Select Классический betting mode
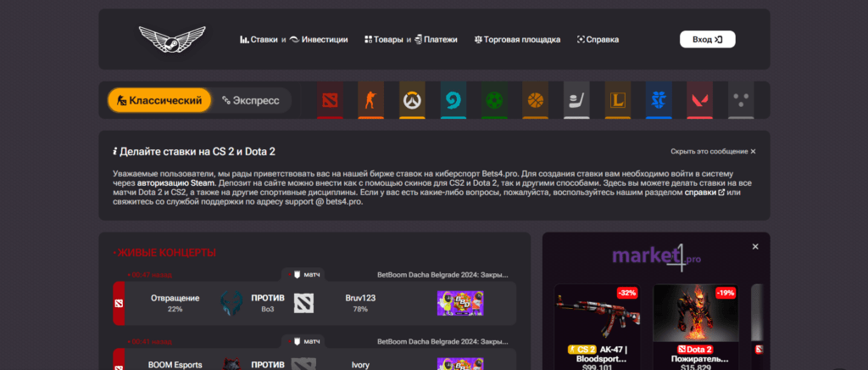868x370 pixels. (159, 100)
